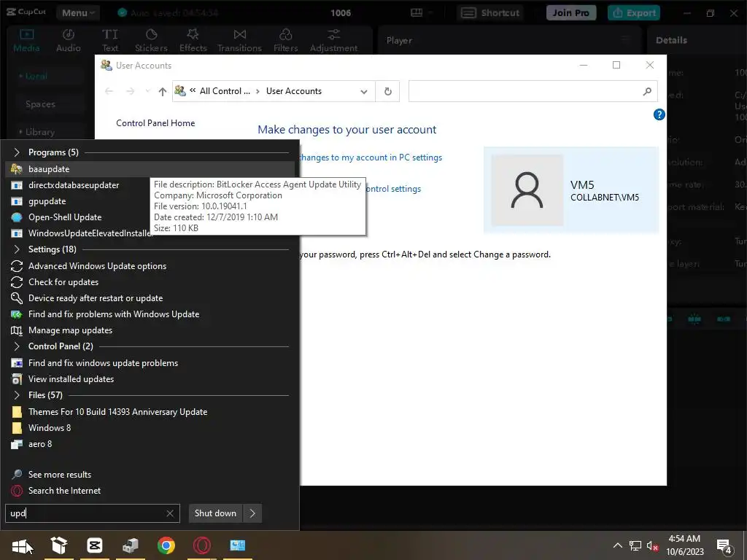Click Control Panel Home link
This screenshot has height=560, width=747.
tap(156, 123)
